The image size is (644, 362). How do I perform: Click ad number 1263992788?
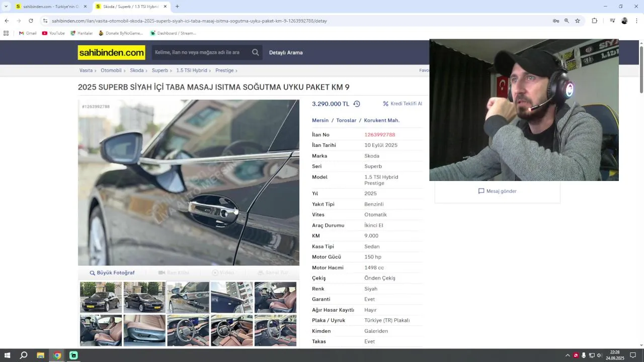pyautogui.click(x=379, y=135)
